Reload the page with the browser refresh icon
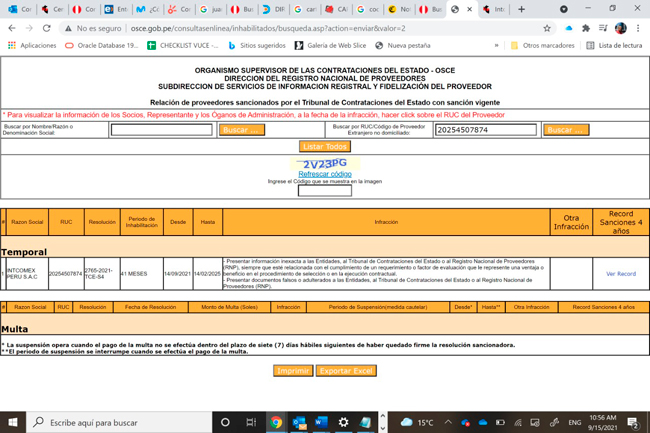 [47, 28]
